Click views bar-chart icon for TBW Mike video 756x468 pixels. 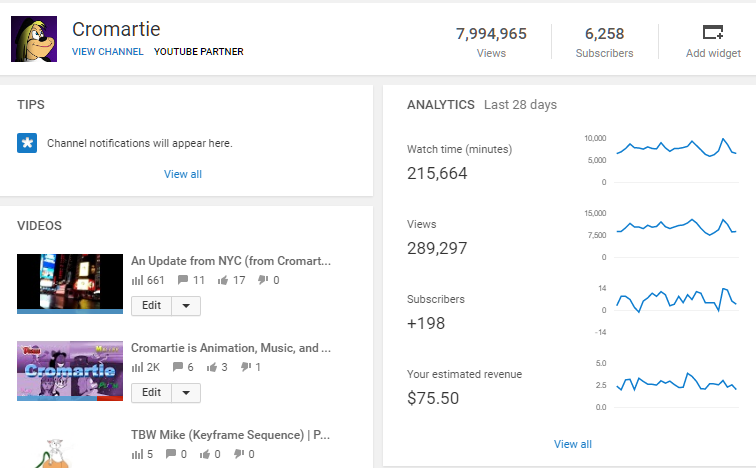click(x=137, y=454)
